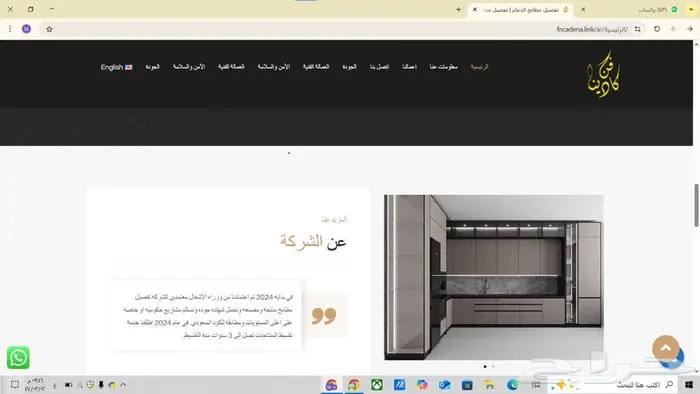Viewport: 700px width, 394px height.
Task: Open the Chrome profile avatar
Action: 26,29
